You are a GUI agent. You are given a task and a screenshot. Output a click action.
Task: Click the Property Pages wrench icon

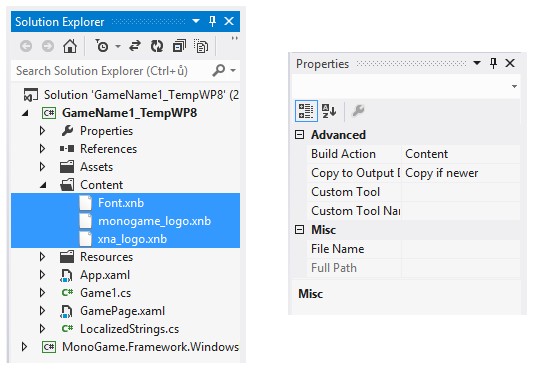pyautogui.click(x=358, y=111)
